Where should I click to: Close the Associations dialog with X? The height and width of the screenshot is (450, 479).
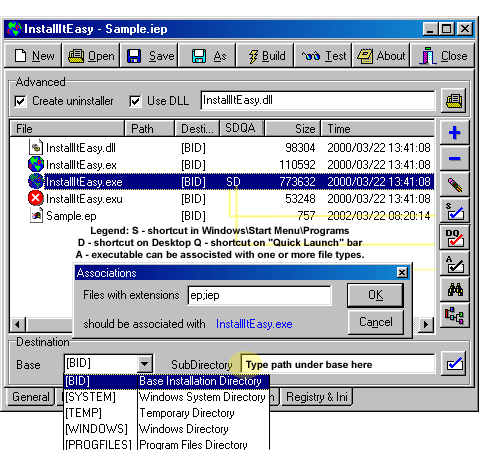tap(402, 273)
